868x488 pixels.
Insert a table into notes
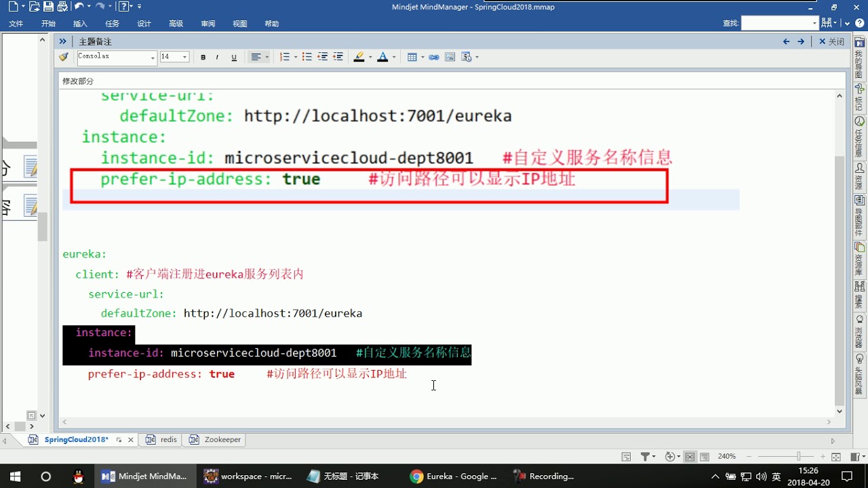pyautogui.click(x=412, y=57)
